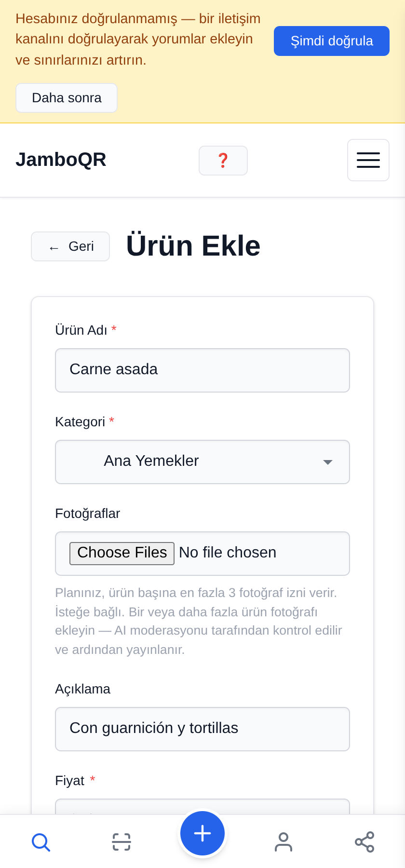The width and height of the screenshot is (405, 868).
Task: Open the Ana Yemekler category select box
Action: (202, 462)
